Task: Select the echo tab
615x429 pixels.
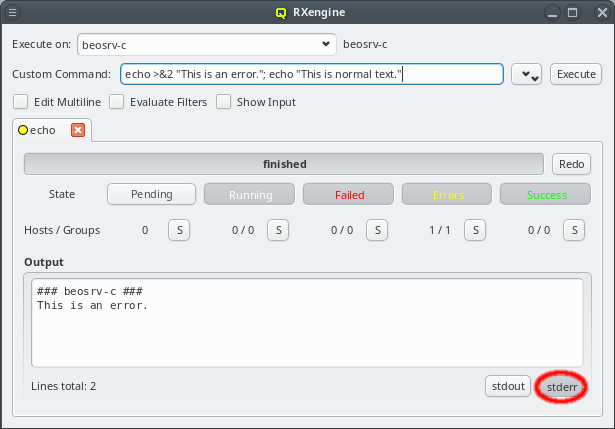Action: click(43, 130)
